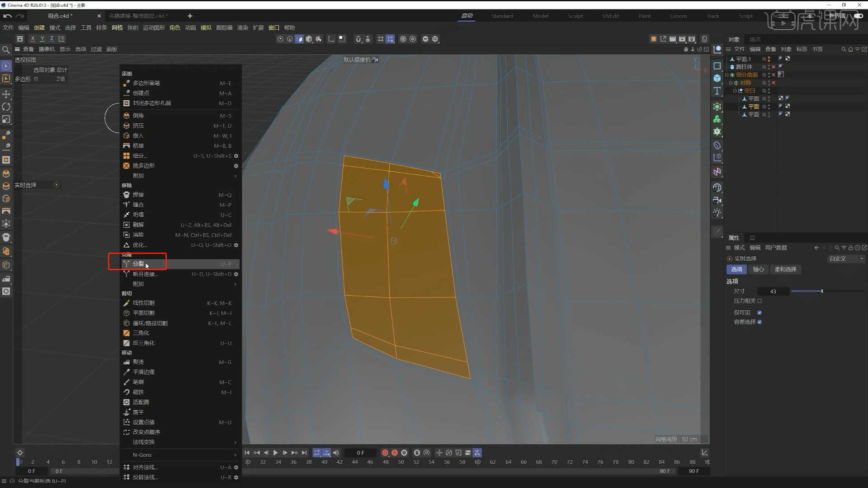Click the search magnifier icon at top left
Image resolution: width=868 pixels, height=488 pixels.
[x=6, y=49]
